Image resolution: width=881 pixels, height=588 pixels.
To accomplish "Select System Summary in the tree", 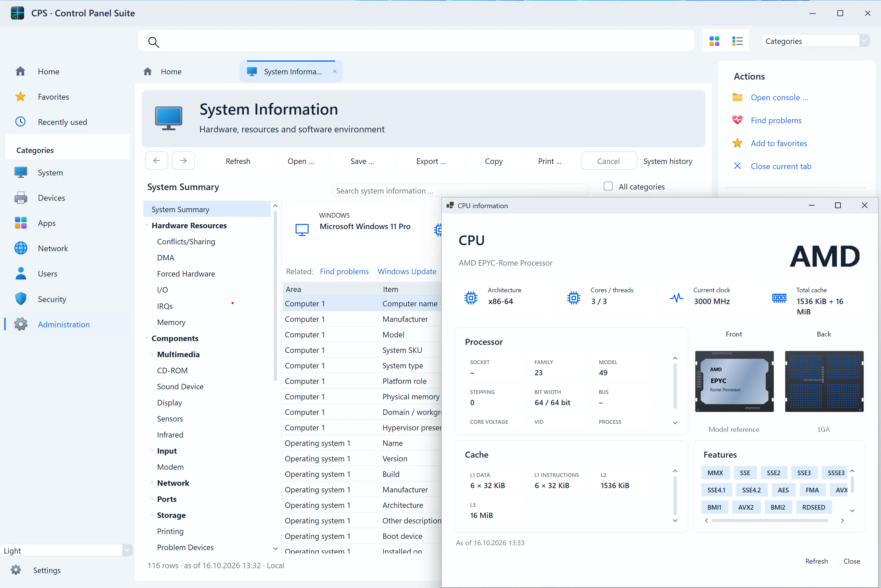I will (207, 209).
